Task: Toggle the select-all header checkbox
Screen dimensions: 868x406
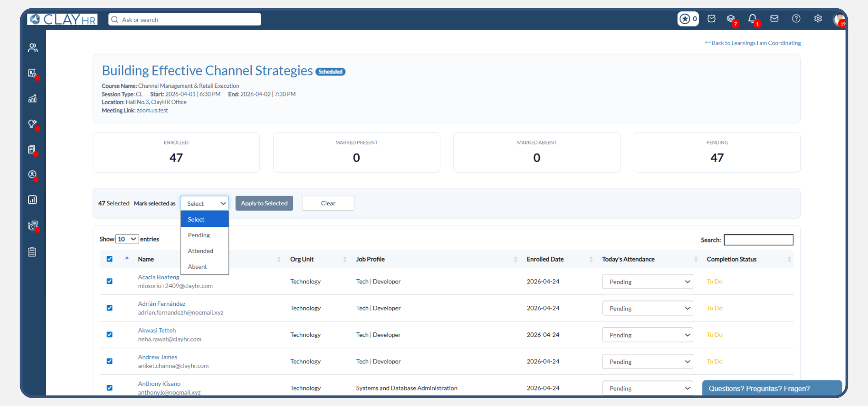Action: point(109,259)
